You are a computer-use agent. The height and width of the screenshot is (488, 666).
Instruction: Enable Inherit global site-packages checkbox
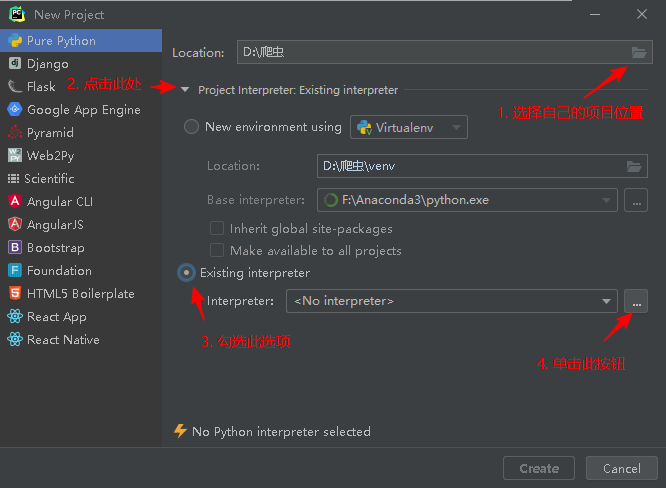[217, 229]
